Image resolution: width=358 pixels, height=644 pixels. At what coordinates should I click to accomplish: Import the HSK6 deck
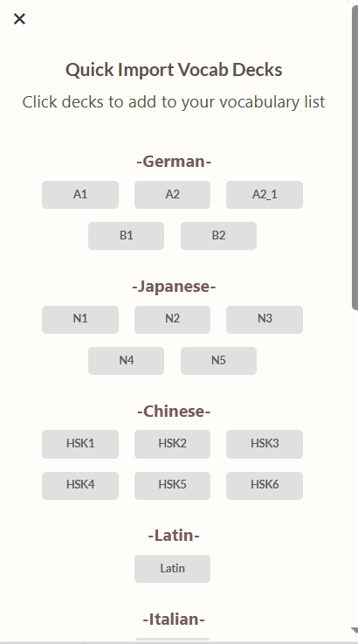tap(265, 486)
